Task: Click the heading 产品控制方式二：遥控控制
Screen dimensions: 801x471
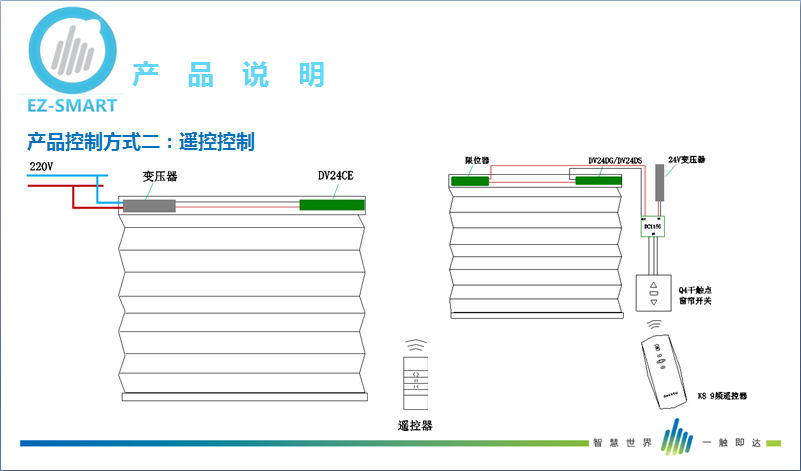Action: [141, 142]
